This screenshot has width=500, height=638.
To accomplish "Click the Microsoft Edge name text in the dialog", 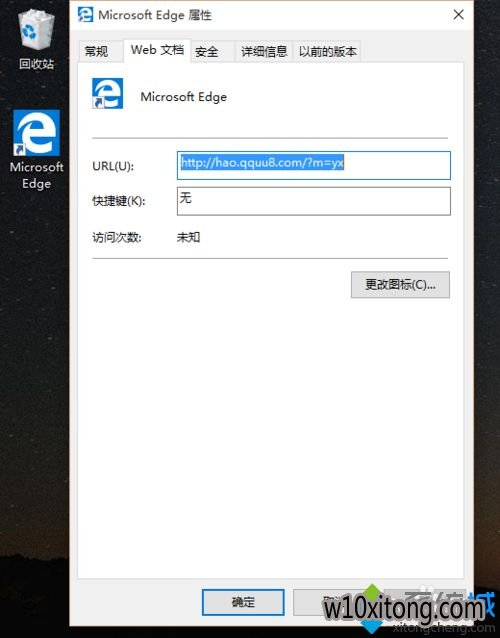I will (183, 97).
